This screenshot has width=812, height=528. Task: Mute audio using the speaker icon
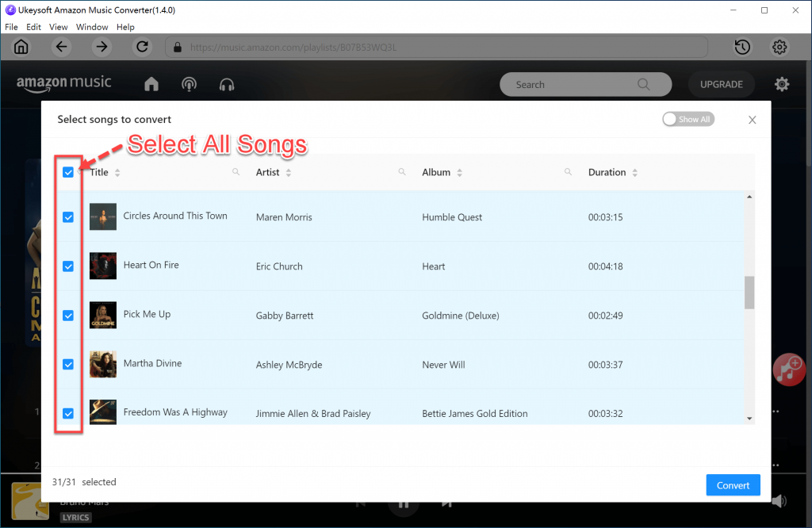778,501
